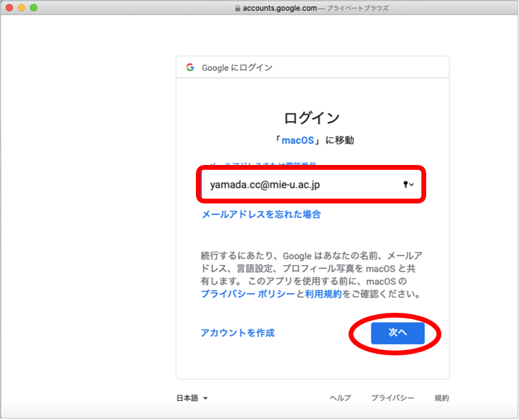Open the 日本語 language dropdown

(192, 398)
